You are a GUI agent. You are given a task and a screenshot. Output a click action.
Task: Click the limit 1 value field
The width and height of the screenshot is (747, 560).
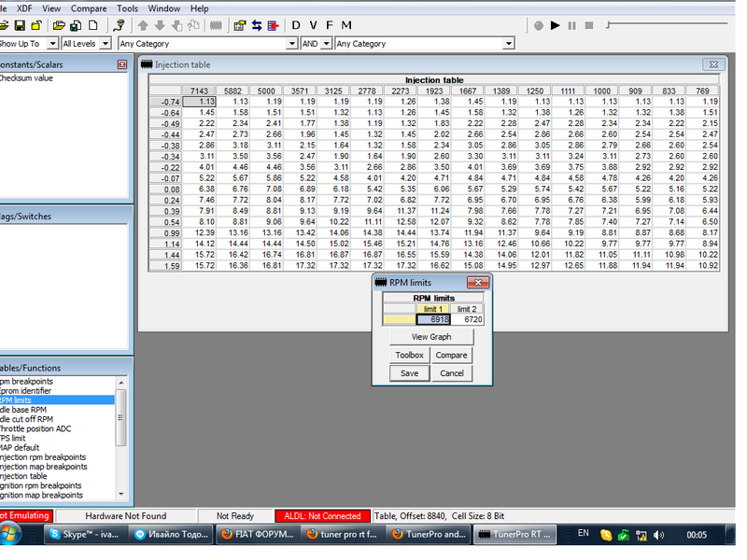[434, 319]
